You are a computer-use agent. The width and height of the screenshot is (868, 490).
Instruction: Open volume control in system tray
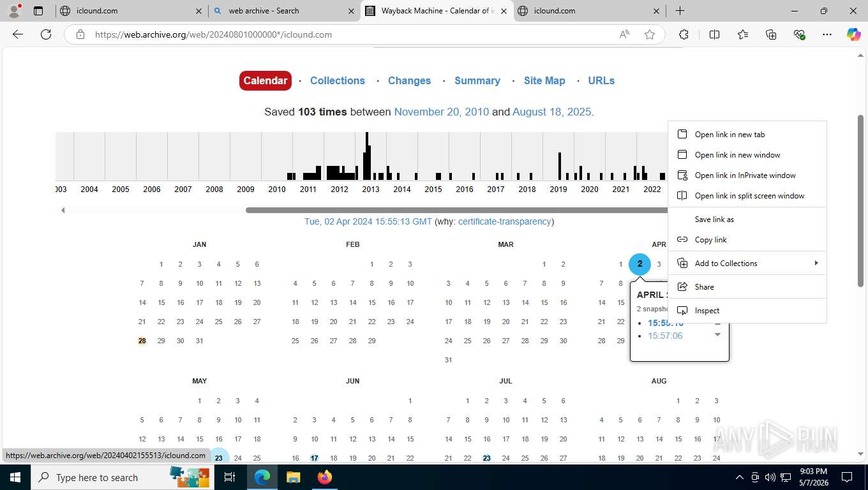[770, 477]
